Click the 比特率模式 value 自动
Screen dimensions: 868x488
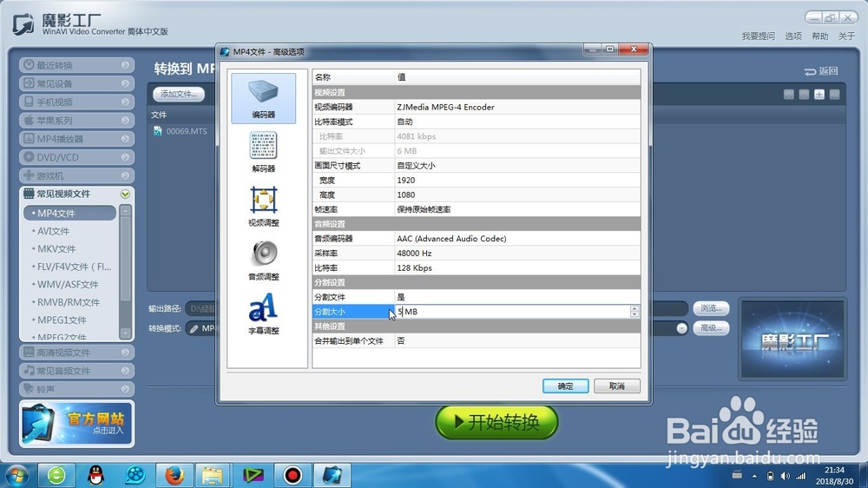[x=404, y=122]
